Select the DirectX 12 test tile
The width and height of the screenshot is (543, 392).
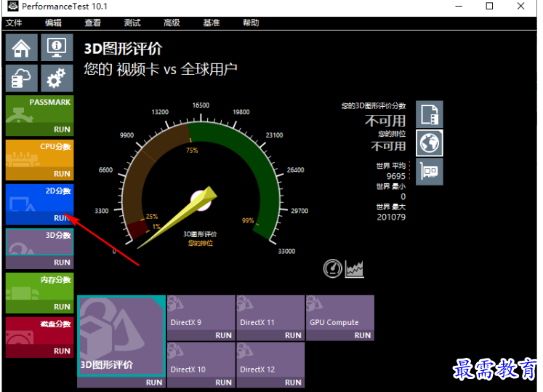click(270, 359)
